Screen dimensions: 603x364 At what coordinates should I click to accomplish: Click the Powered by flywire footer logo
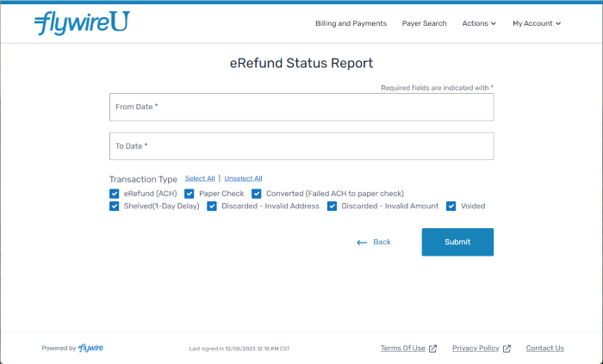[90, 348]
